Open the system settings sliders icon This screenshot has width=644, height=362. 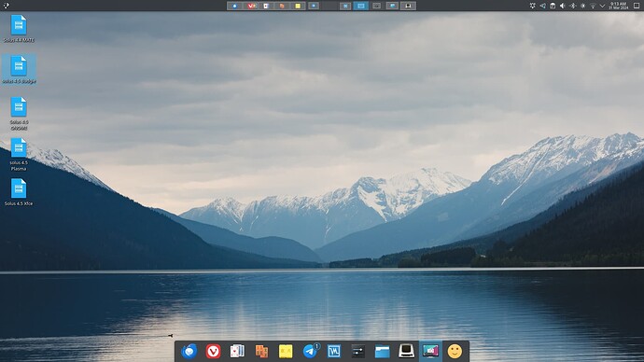tap(357, 352)
